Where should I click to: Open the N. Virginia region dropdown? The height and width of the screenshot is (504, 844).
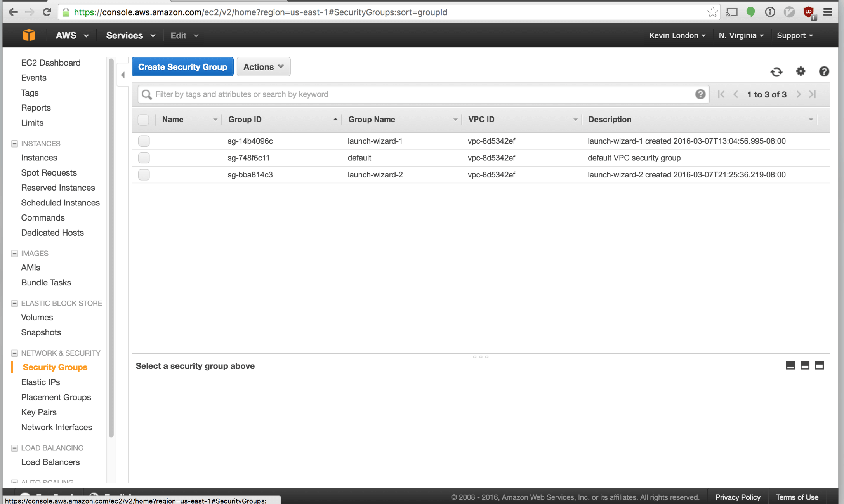click(741, 35)
